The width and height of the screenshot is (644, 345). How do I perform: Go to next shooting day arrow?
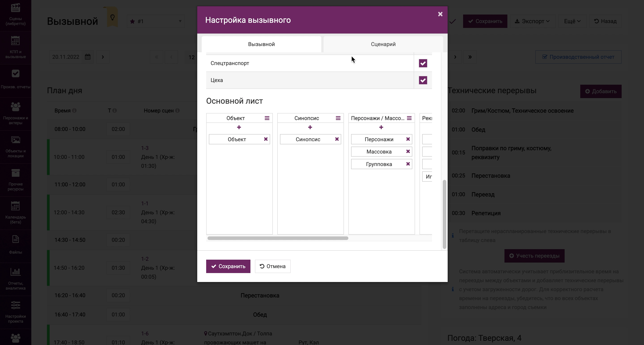(x=455, y=57)
